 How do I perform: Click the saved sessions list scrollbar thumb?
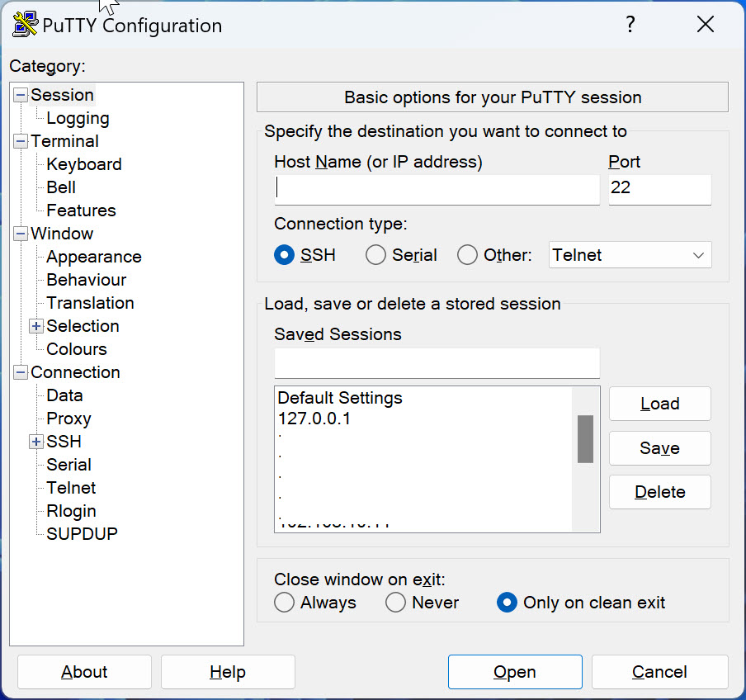click(585, 439)
